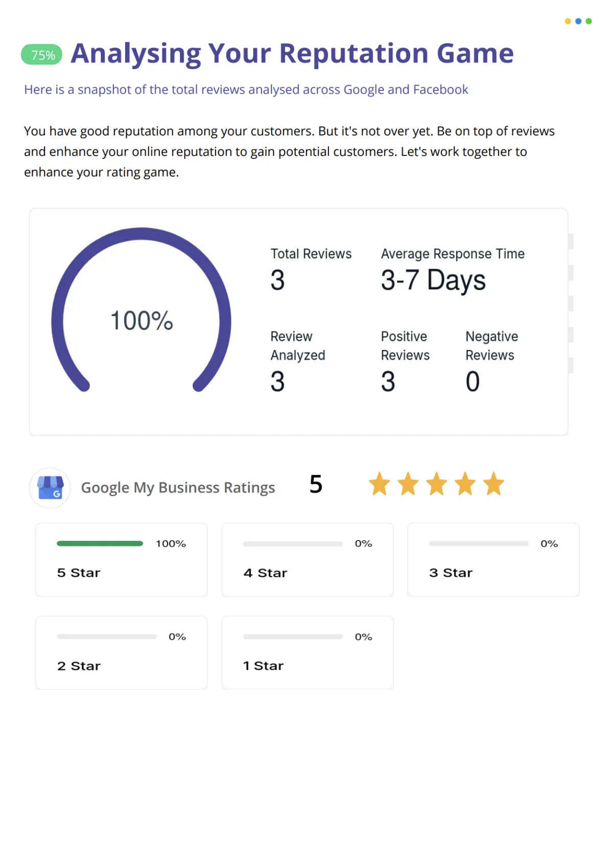This screenshot has width=613, height=868.
Task: Click the circular 100% gauge
Action: click(142, 310)
